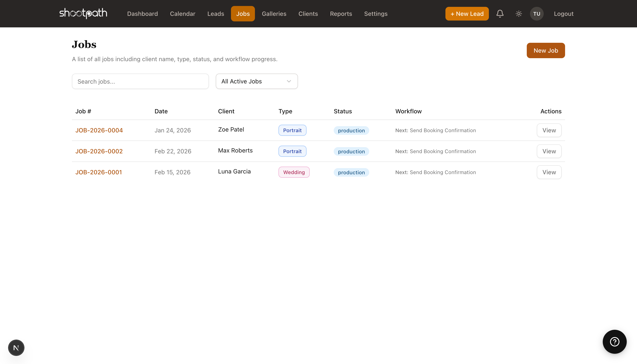Switch to the Calendar page
Screen dimensions: 637x364
pos(182,14)
